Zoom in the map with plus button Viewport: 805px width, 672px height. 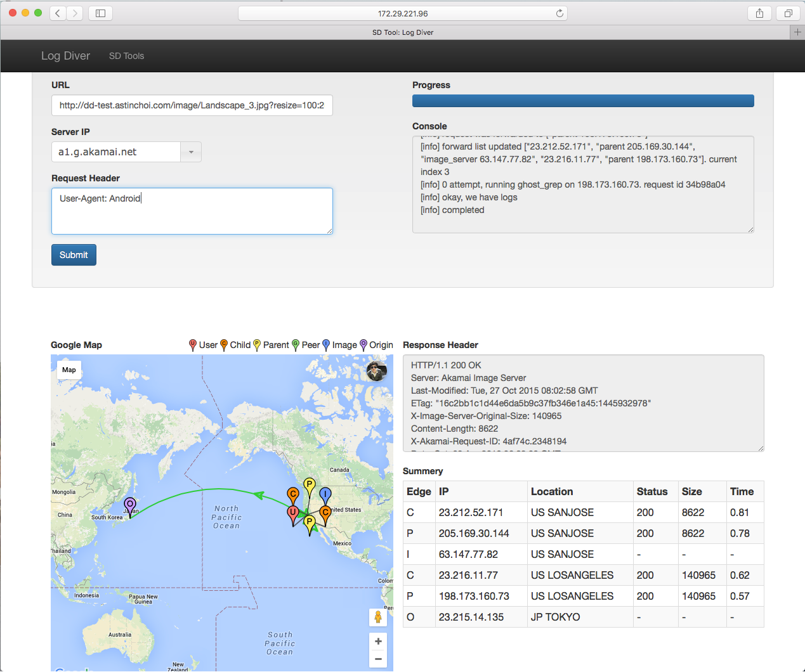[x=378, y=642]
